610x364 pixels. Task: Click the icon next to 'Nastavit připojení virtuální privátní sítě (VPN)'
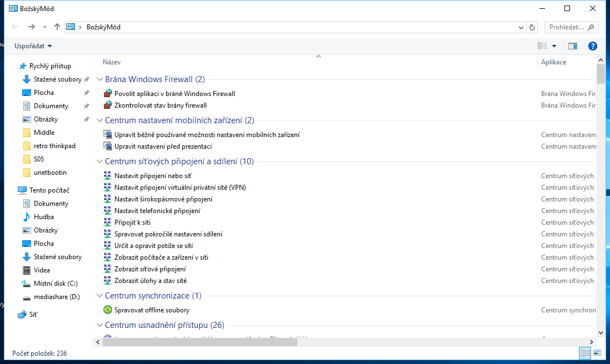click(x=108, y=188)
